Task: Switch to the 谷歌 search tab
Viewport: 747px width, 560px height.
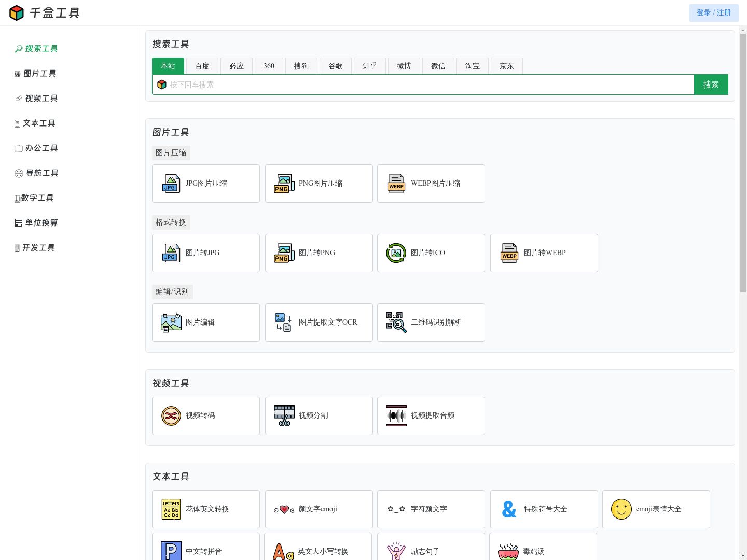Action: click(336, 66)
